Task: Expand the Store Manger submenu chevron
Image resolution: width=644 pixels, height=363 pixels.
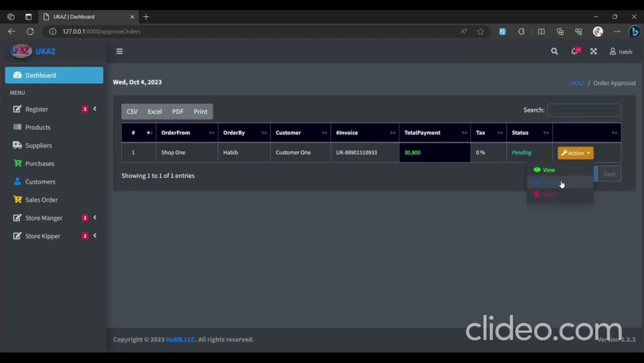Action: point(95,217)
